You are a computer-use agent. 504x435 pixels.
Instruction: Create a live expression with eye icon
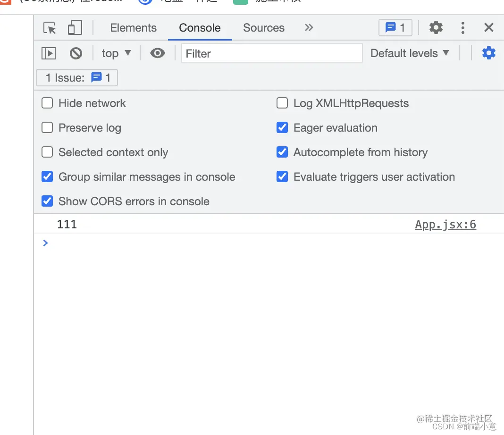(158, 53)
